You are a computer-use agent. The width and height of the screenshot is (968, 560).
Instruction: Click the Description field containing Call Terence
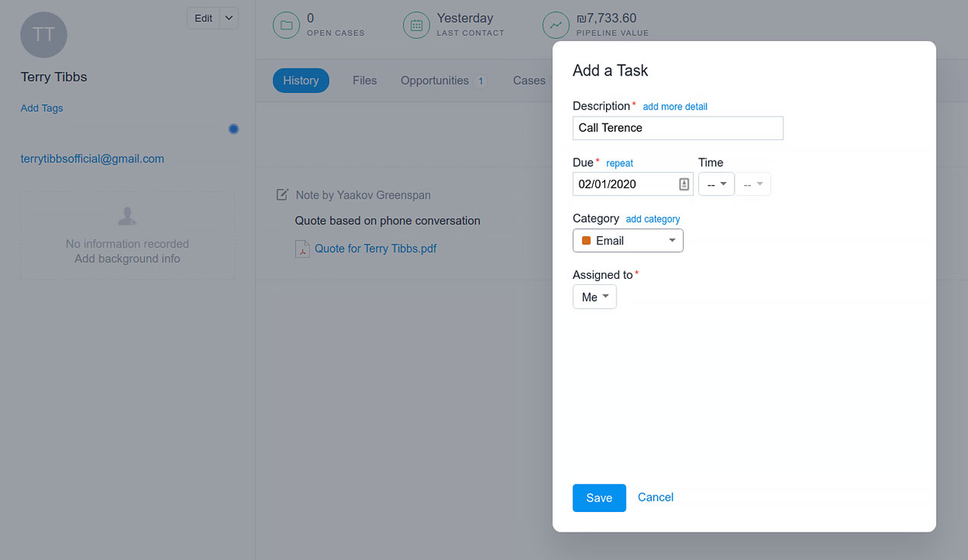(x=678, y=128)
